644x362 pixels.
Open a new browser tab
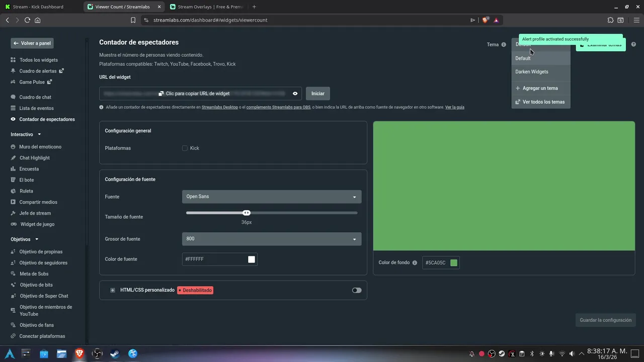tap(254, 7)
